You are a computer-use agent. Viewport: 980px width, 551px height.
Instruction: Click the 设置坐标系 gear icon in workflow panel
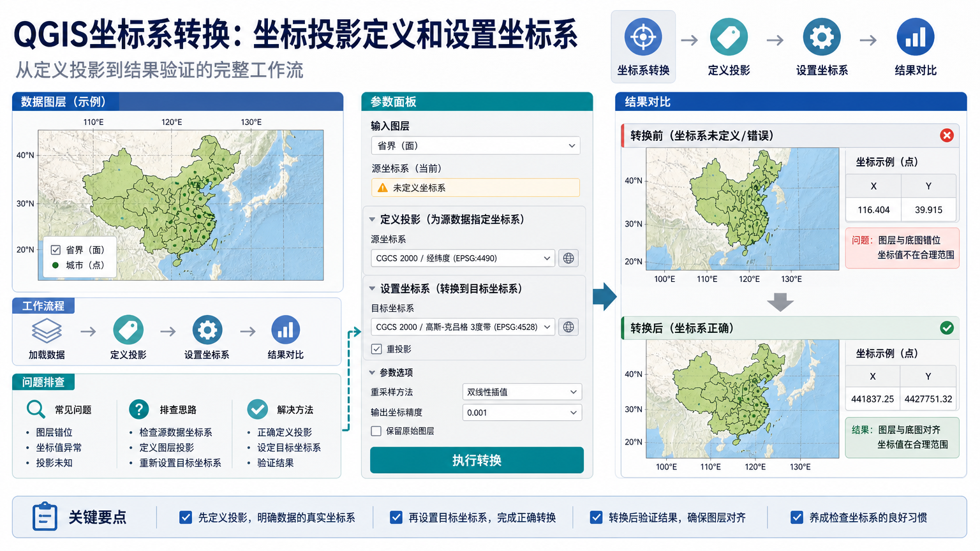point(207,330)
